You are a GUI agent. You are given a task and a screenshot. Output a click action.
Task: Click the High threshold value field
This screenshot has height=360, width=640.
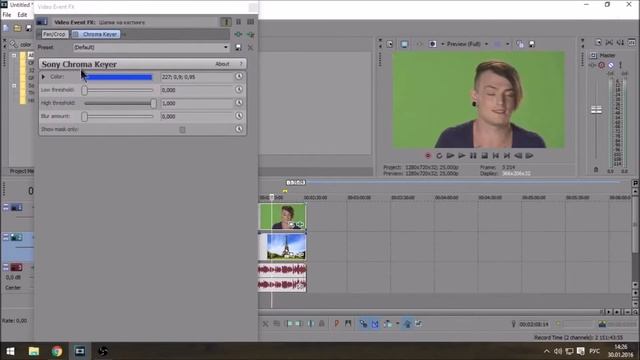coord(197,103)
